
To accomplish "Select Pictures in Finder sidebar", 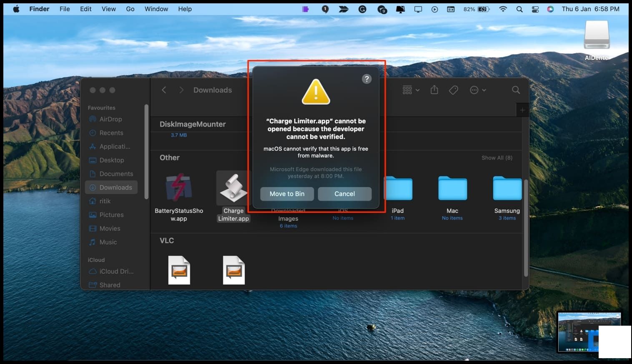I will coord(111,215).
